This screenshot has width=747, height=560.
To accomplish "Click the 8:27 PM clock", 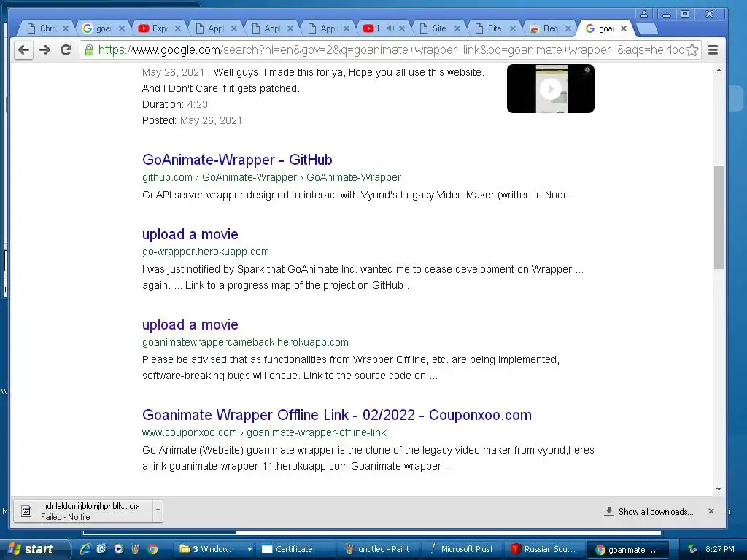I will pyautogui.click(x=720, y=549).
